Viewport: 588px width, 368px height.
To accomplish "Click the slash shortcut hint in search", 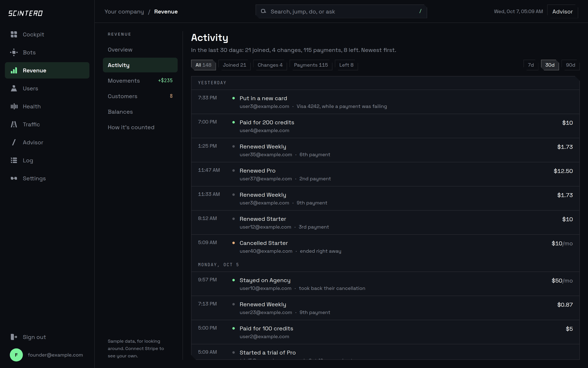I will pyautogui.click(x=420, y=11).
